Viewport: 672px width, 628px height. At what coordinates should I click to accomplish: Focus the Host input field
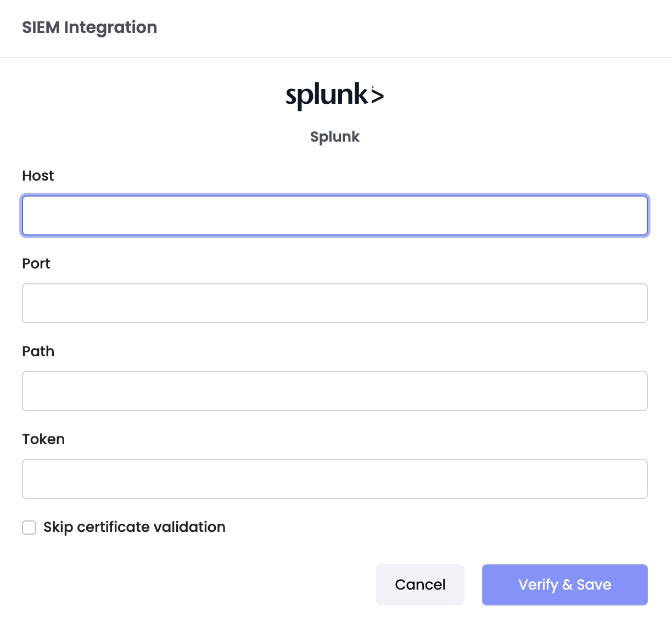[x=335, y=215]
